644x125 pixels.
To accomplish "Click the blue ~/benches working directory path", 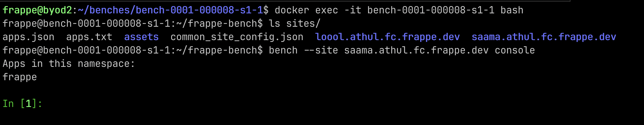I will coord(171,10).
